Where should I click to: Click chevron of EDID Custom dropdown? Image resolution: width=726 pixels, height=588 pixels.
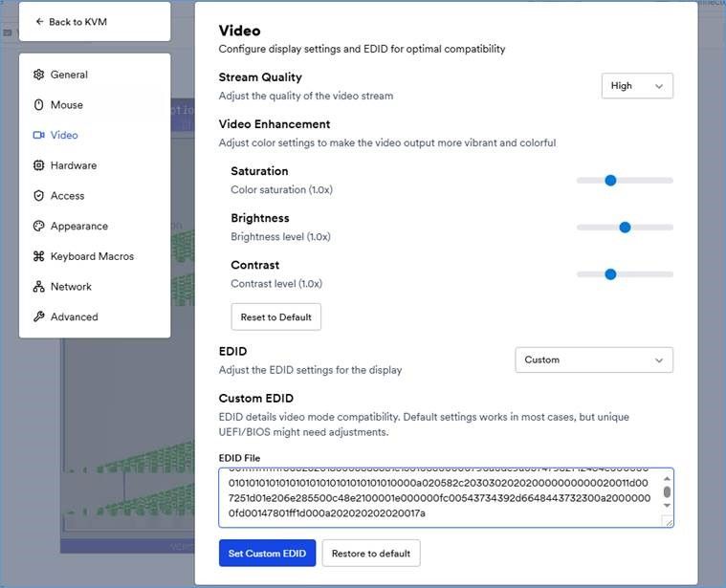[x=659, y=360]
